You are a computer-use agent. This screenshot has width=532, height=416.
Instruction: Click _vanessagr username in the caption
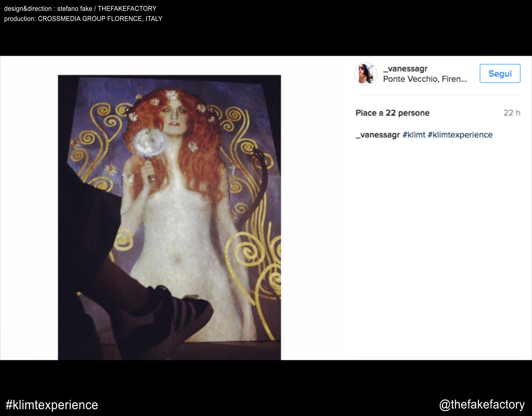click(x=377, y=135)
